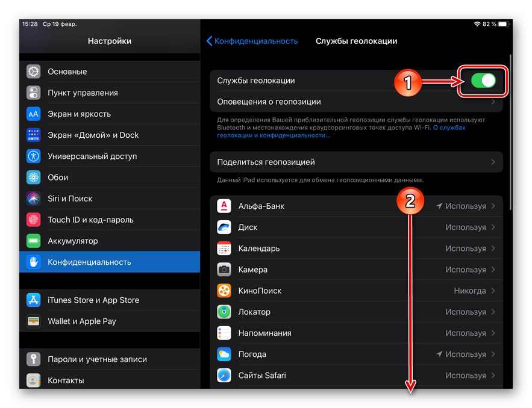Open Оповещения о геопозиции chevron
The width and height of the screenshot is (532, 408).
click(493, 102)
